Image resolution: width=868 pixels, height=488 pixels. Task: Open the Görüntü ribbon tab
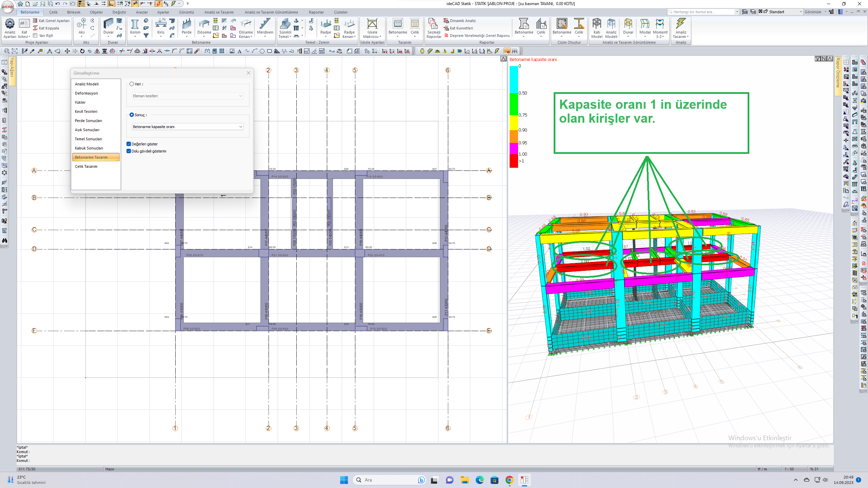tap(186, 12)
